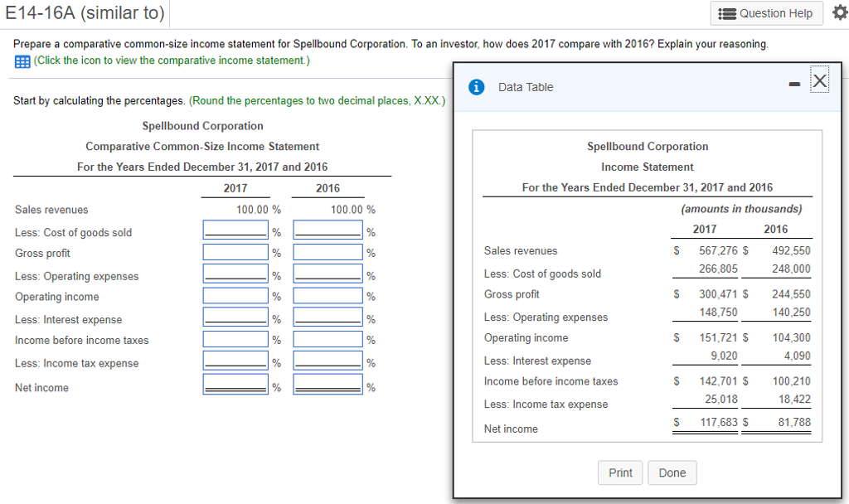The image size is (849, 504).
Task: Click 2017 Operating expenses percentage input
Action: (236, 274)
